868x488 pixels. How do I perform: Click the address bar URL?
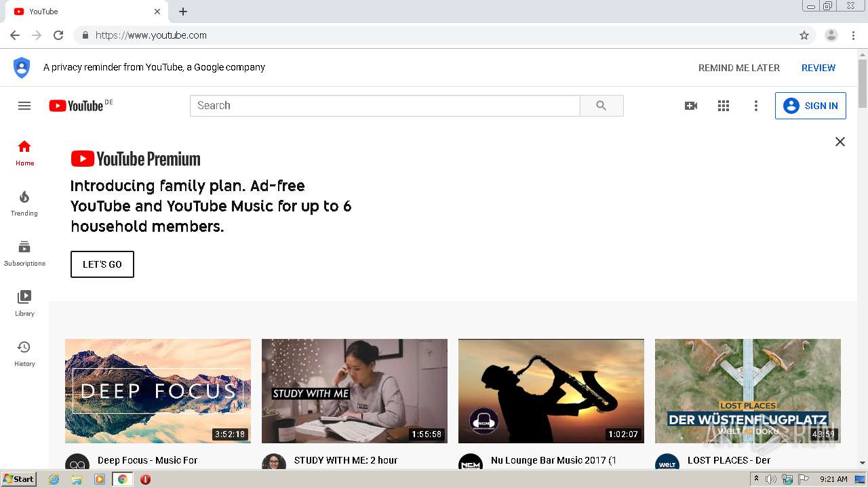click(x=151, y=35)
